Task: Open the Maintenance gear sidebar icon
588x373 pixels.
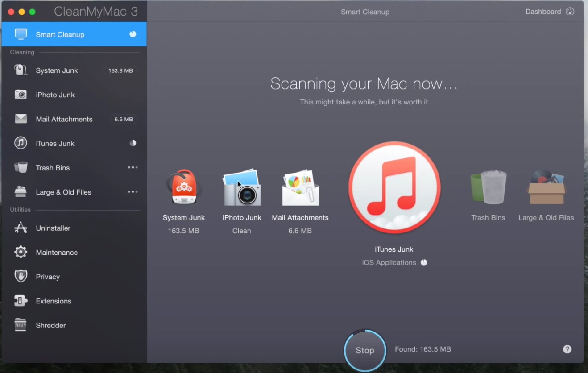Action: [21, 253]
